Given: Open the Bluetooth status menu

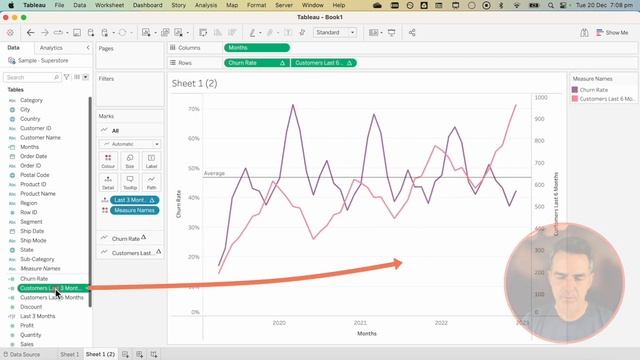Looking at the screenshot, I should tap(501, 5).
